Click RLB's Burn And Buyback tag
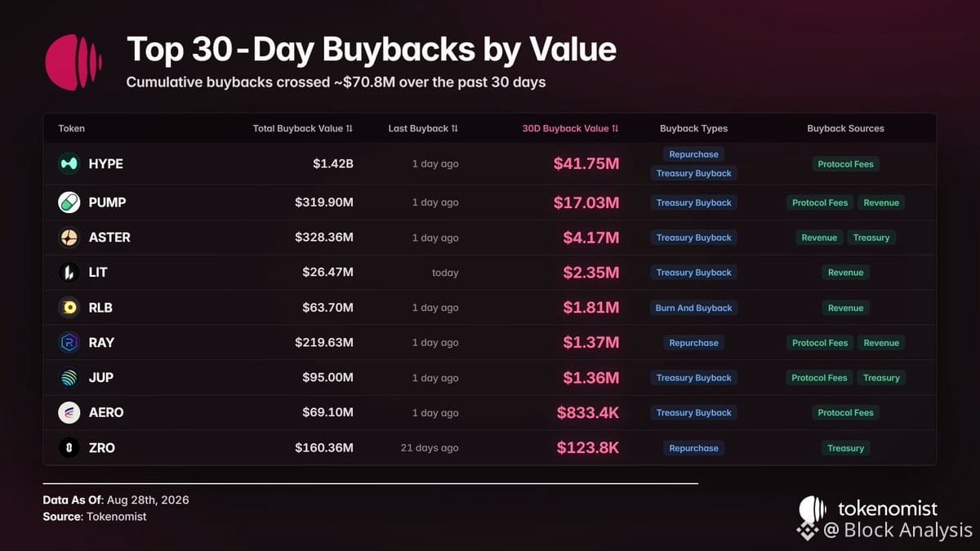The image size is (980, 551). 694,308
